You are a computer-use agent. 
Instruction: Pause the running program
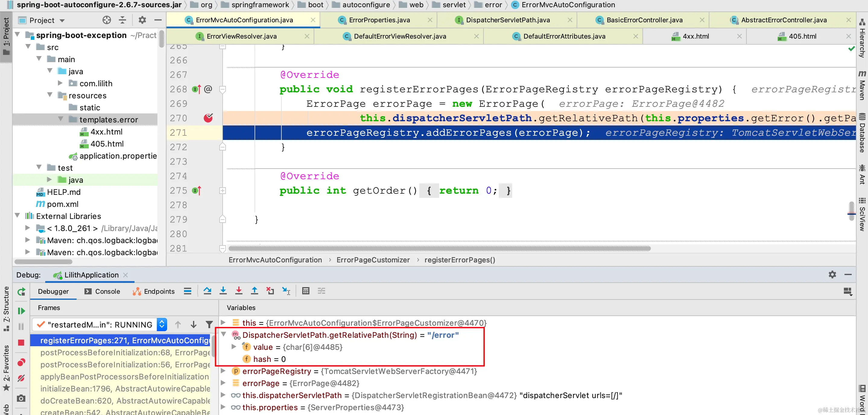point(21,326)
